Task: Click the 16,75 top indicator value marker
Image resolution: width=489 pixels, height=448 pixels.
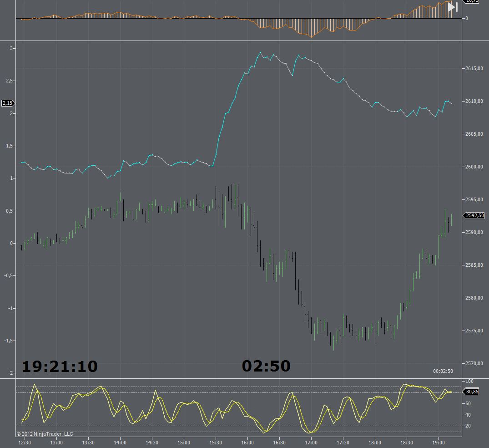Action: [474, 1]
